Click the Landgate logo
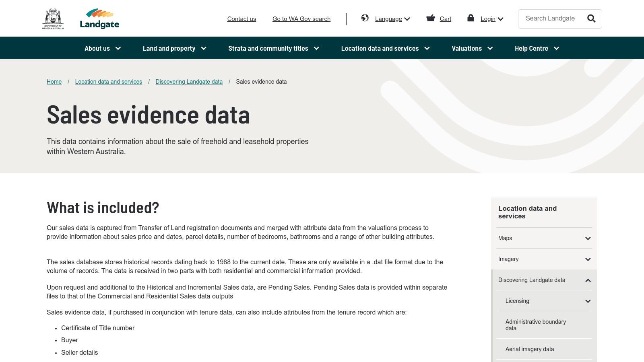 click(100, 18)
